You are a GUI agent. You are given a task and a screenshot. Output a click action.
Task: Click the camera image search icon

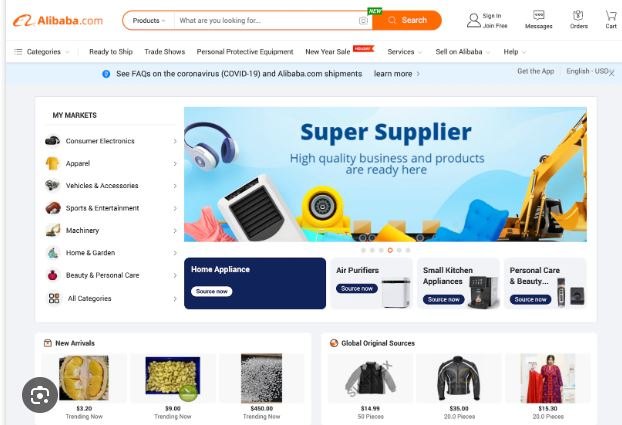click(363, 21)
